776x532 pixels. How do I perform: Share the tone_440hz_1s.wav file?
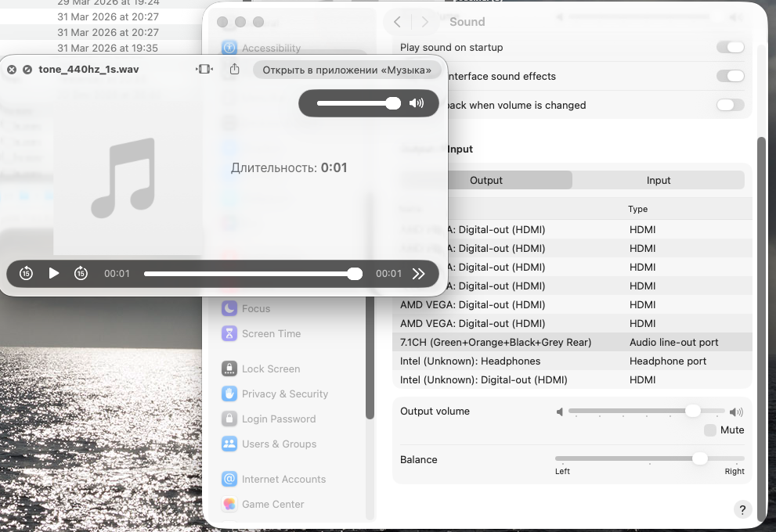tap(235, 69)
